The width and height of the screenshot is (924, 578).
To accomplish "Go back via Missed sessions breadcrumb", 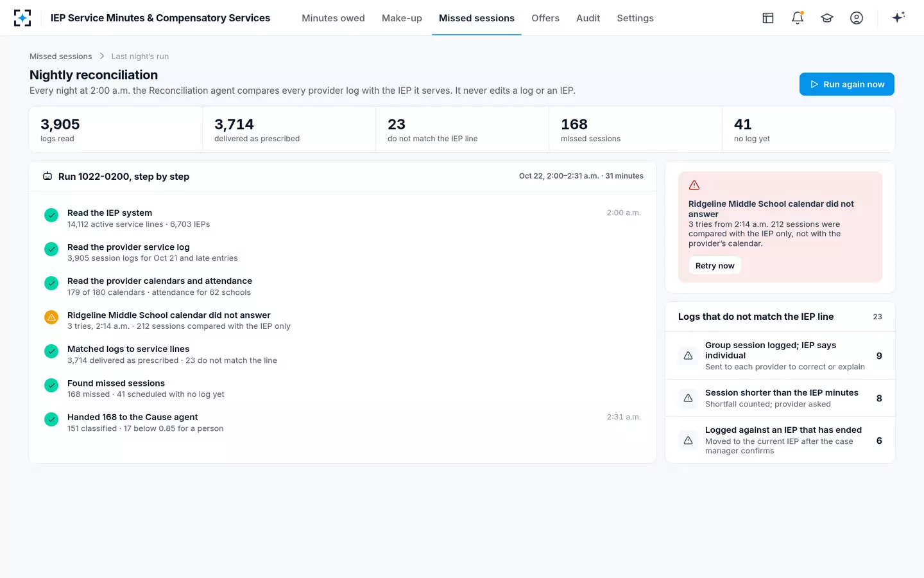I will click(61, 57).
